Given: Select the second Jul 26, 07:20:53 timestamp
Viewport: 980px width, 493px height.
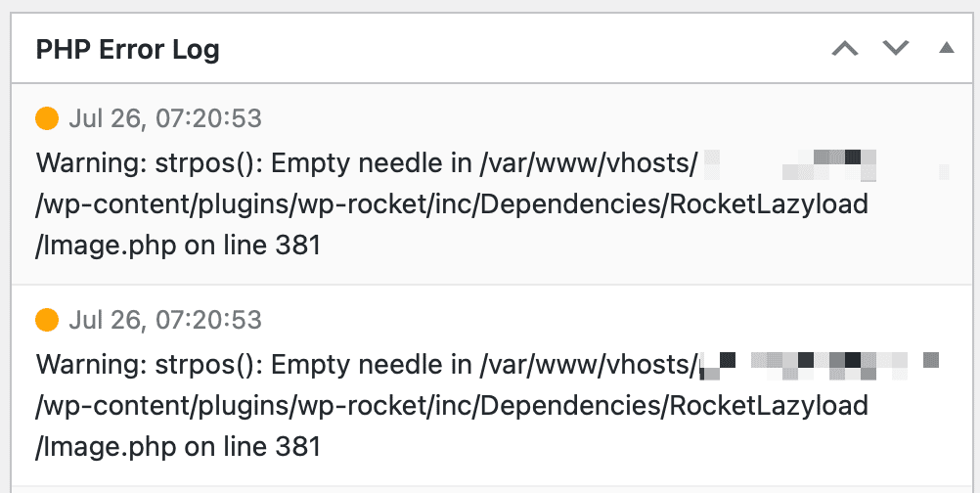Looking at the screenshot, I should 165,320.
